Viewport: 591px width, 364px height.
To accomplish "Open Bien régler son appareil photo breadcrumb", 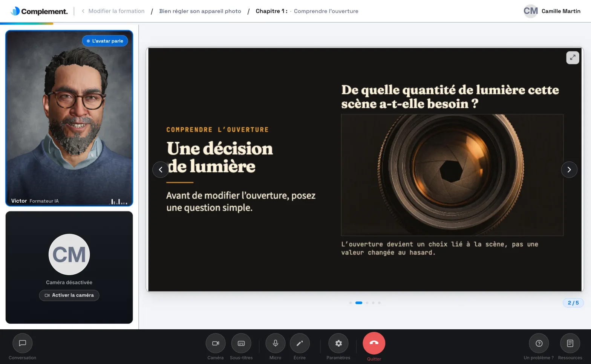I will [200, 11].
